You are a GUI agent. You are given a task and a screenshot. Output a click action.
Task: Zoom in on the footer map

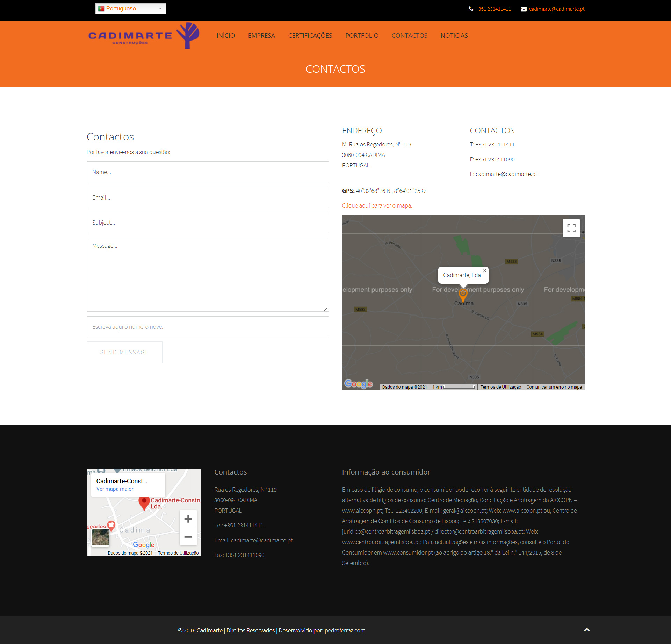[188, 519]
